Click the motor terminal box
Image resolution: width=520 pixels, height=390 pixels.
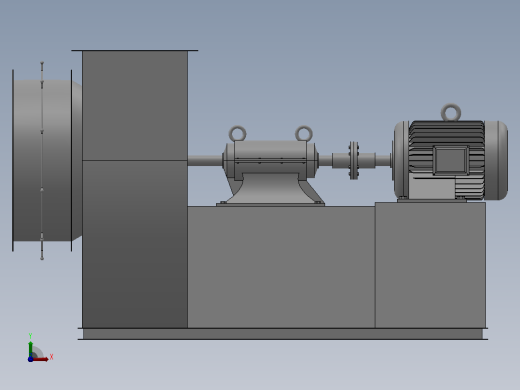(x=451, y=160)
